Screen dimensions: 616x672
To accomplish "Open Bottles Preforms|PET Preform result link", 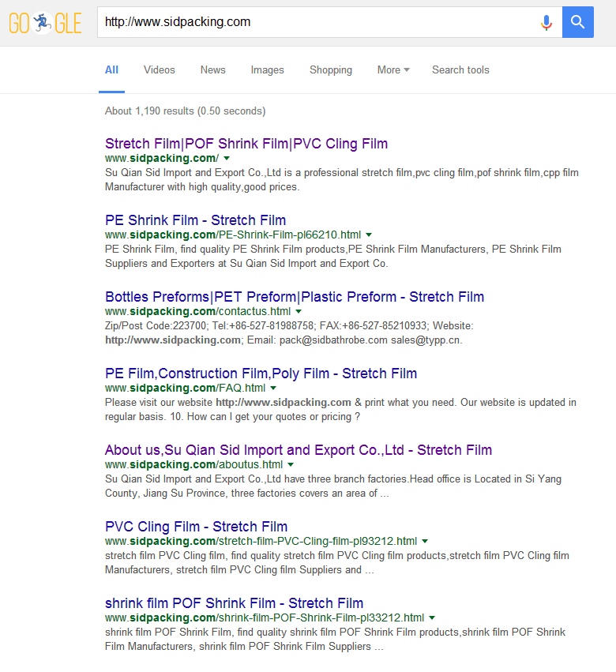I will [294, 297].
